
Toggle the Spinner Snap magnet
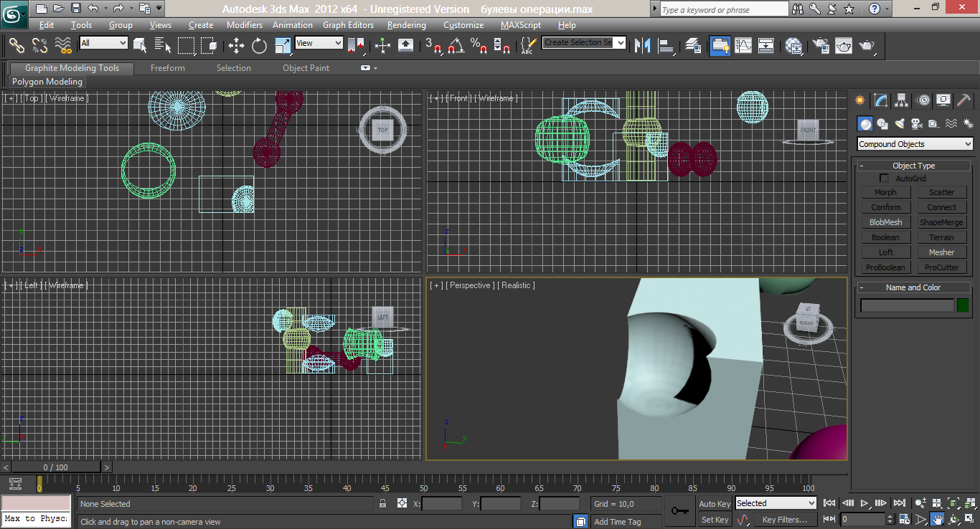click(502, 45)
